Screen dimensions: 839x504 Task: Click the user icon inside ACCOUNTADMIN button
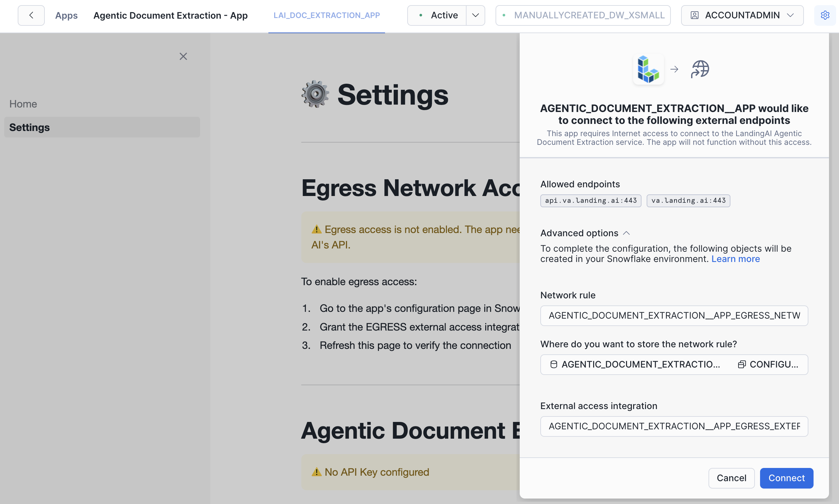pyautogui.click(x=695, y=15)
